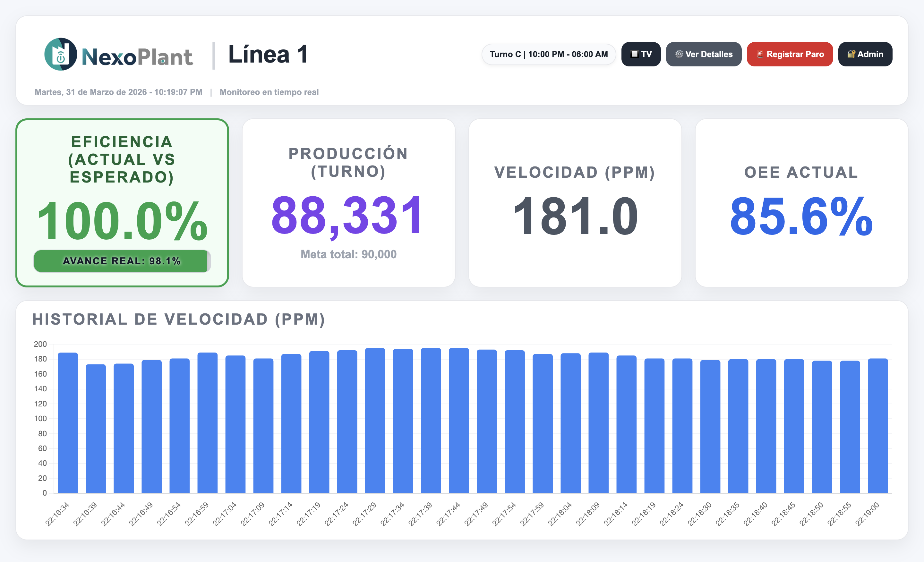Click the Línea 1 title
This screenshot has width=924, height=562.
269,55
